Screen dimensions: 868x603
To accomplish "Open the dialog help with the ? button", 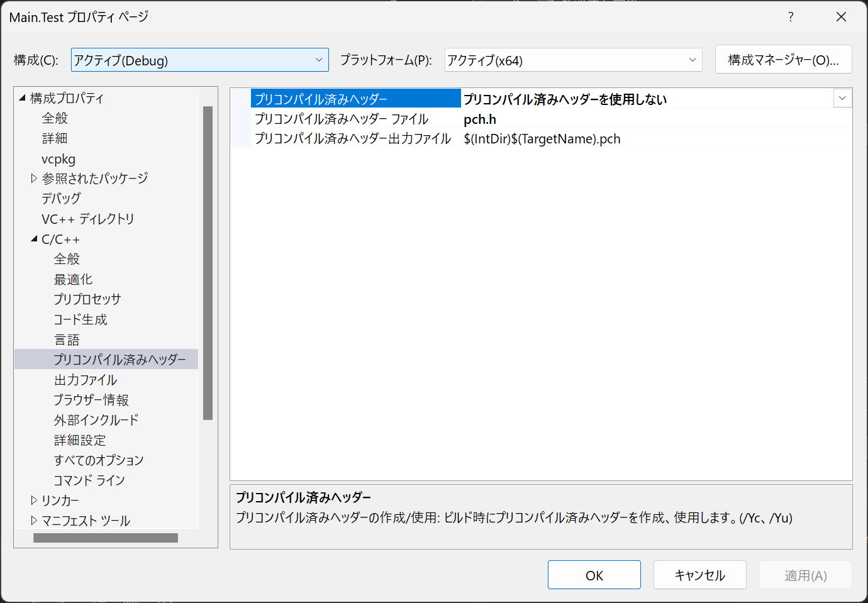I will 791,17.
